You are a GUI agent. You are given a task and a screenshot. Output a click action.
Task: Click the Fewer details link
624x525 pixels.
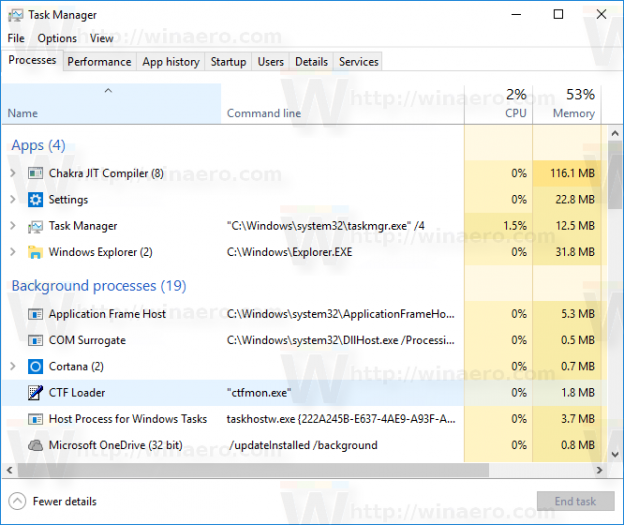pos(64,502)
